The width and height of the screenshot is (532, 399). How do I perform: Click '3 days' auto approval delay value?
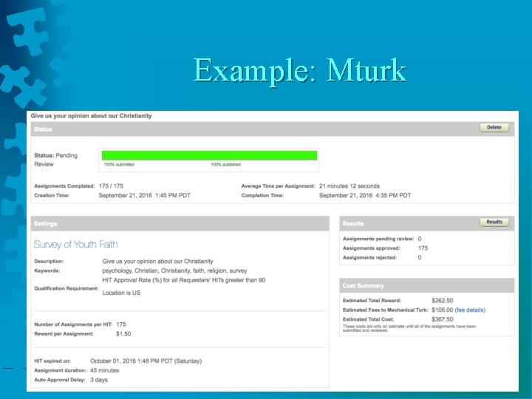click(x=99, y=380)
